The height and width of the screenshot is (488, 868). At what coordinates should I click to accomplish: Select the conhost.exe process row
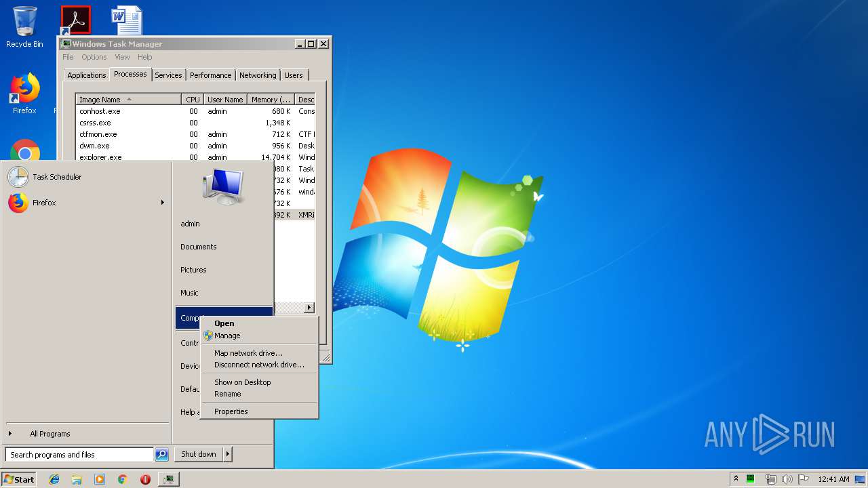tap(195, 111)
